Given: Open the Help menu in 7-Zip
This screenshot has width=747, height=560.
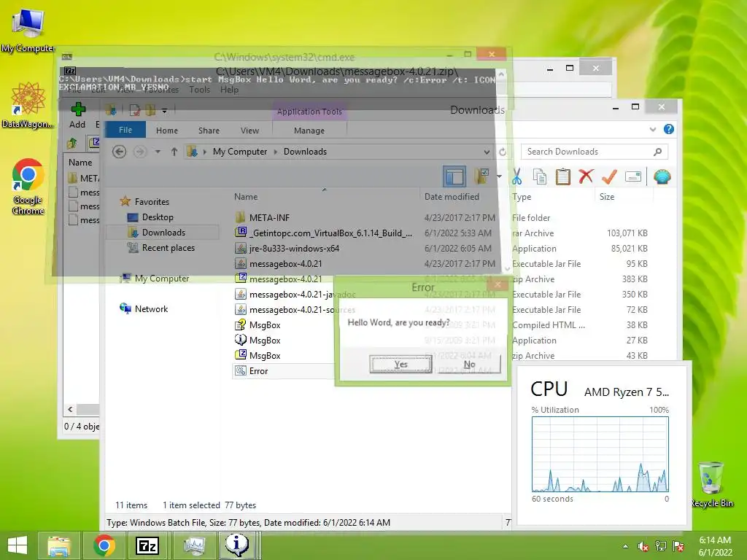Looking at the screenshot, I should (229, 90).
